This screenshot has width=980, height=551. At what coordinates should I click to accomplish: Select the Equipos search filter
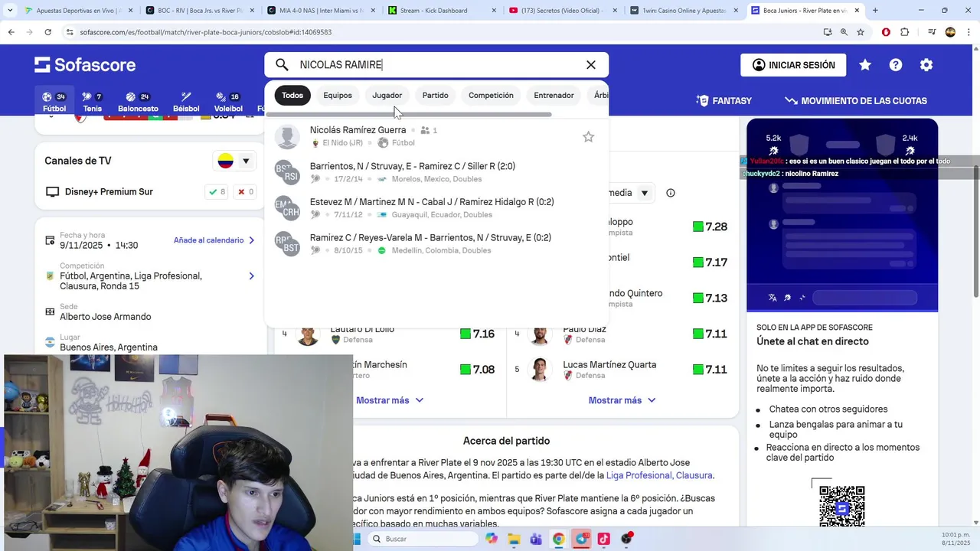tap(338, 96)
